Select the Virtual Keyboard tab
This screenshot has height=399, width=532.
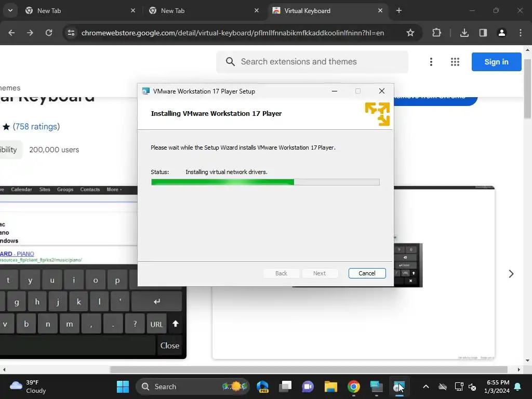pos(328,10)
